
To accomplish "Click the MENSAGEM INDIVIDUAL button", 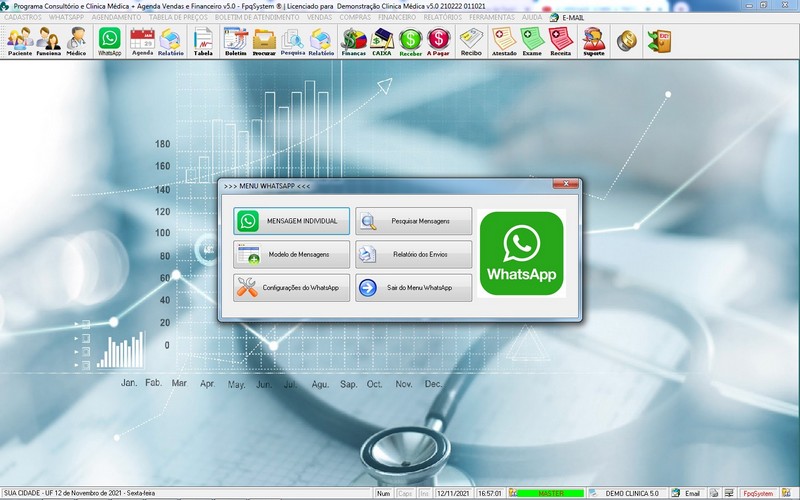I will pyautogui.click(x=291, y=221).
